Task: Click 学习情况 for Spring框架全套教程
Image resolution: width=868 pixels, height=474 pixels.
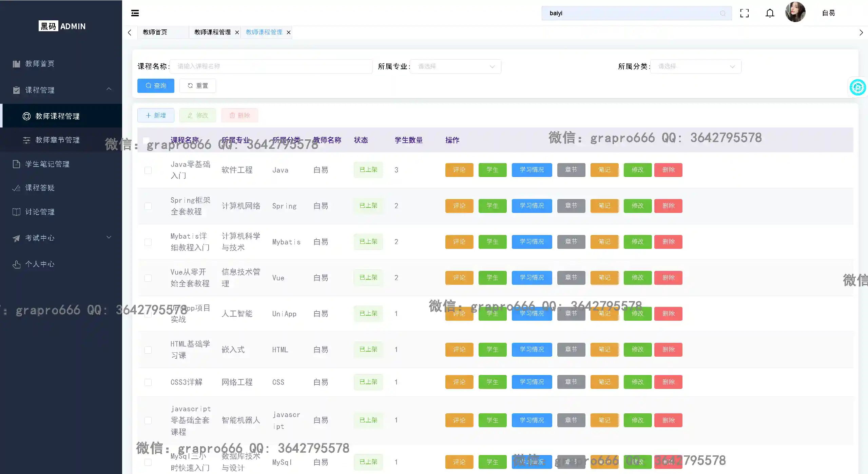Action: click(532, 206)
